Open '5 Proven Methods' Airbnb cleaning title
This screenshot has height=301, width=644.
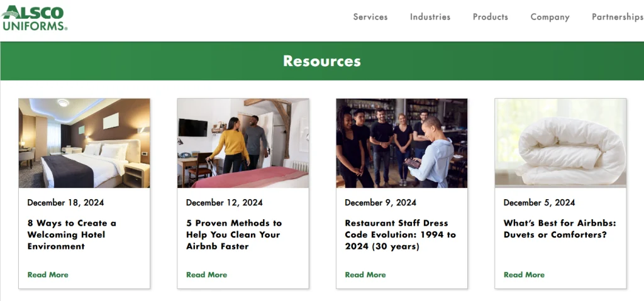[x=234, y=234]
